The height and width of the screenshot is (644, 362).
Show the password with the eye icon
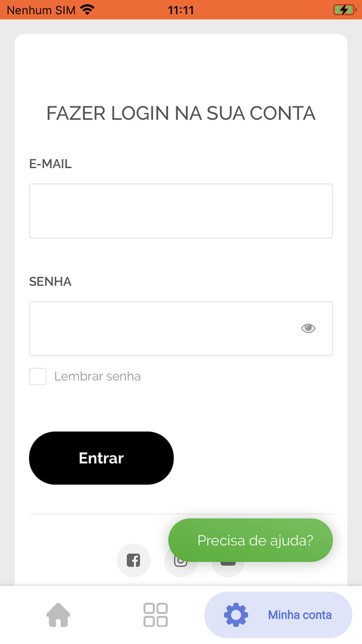coord(308,328)
